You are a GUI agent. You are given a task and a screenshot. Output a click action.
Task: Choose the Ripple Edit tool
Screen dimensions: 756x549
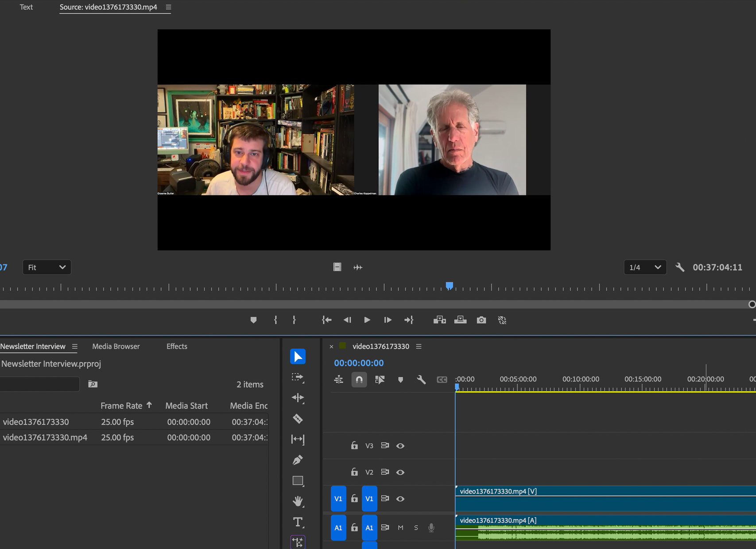click(298, 398)
